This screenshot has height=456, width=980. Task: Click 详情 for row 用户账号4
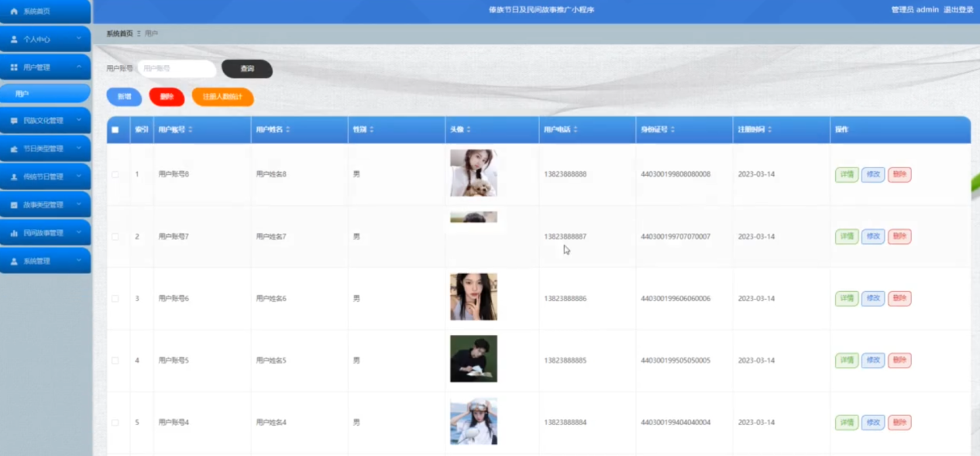point(846,423)
